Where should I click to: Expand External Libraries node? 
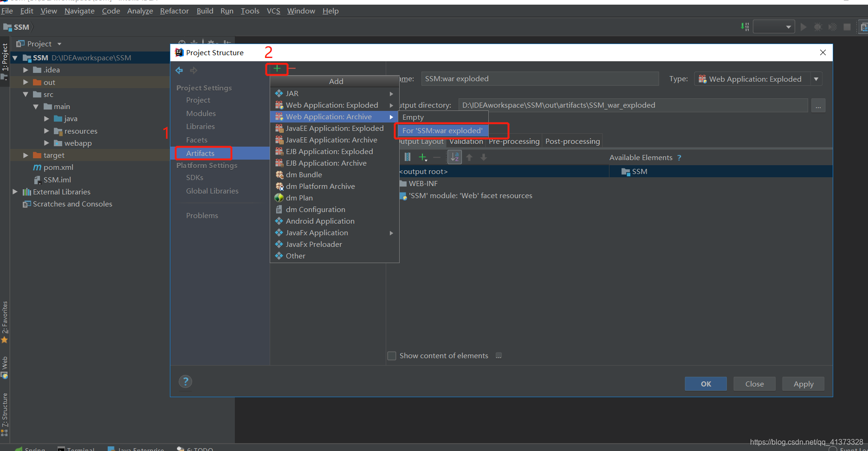(x=15, y=192)
